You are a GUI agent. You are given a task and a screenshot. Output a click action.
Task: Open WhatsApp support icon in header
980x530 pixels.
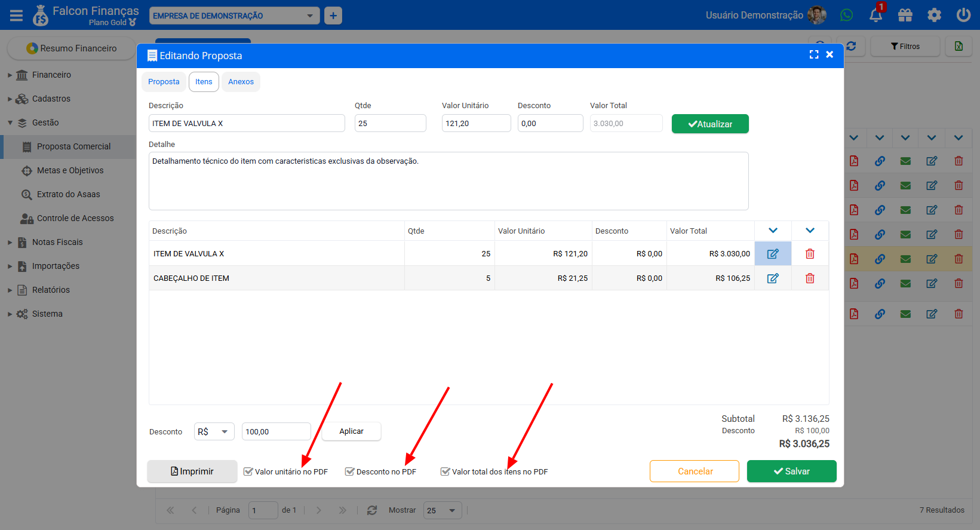click(846, 15)
